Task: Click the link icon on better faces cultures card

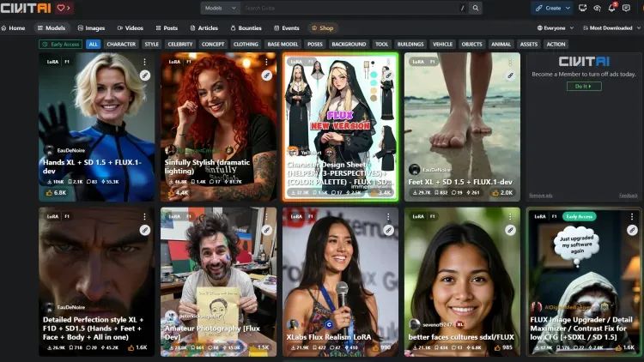Action: (x=510, y=230)
